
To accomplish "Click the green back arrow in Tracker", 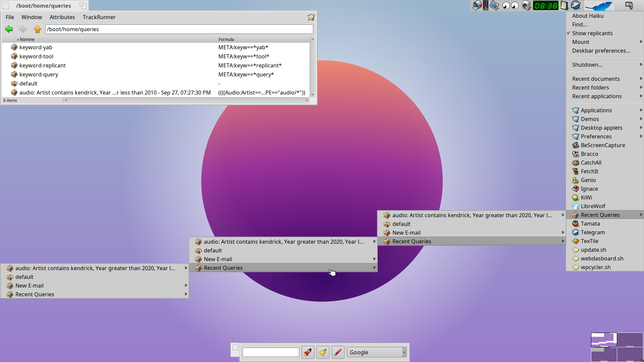I will coord(9,29).
